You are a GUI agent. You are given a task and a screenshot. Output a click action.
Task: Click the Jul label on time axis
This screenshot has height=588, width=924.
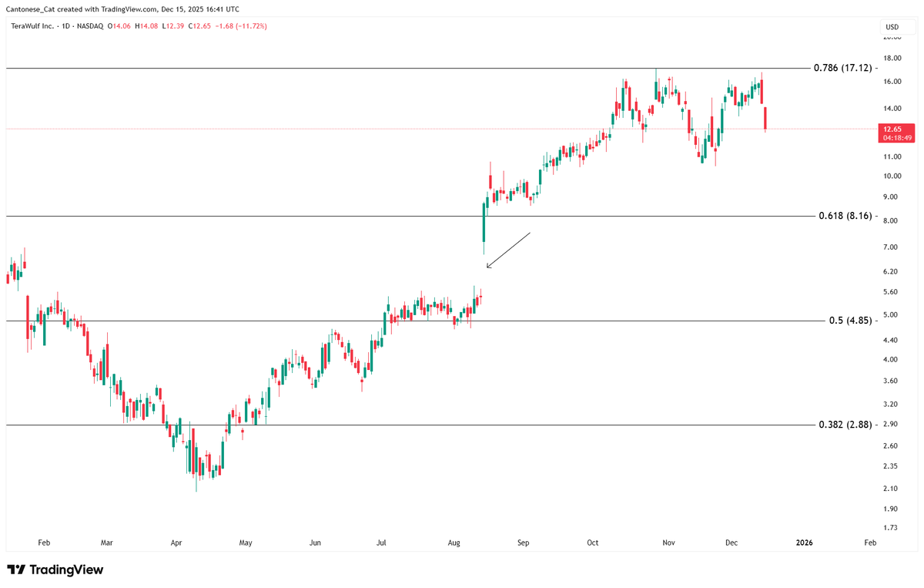coord(382,543)
